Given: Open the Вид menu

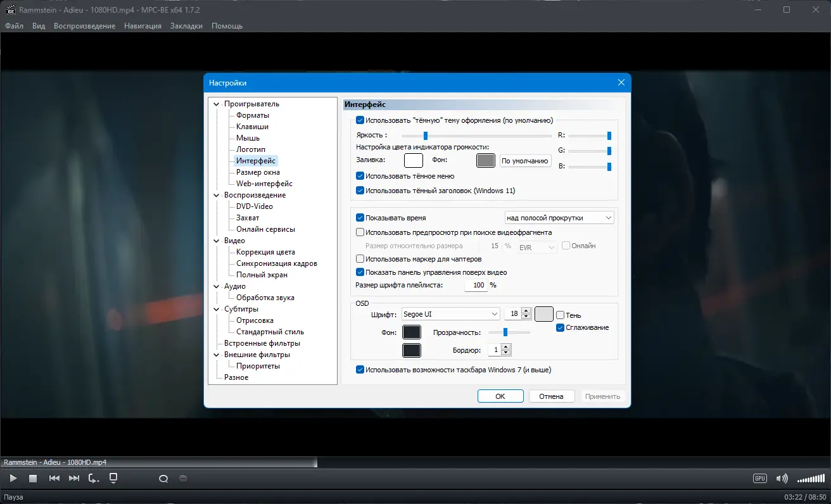Looking at the screenshot, I should (x=39, y=26).
